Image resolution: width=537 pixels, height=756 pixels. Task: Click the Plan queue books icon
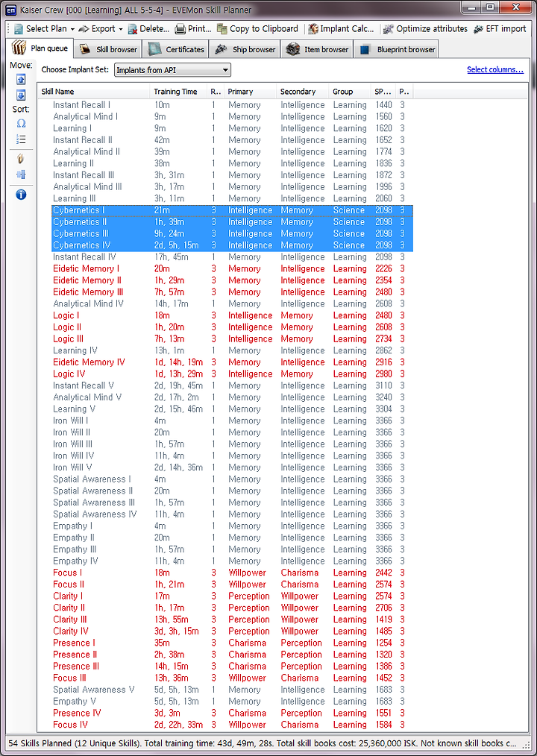tap(19, 48)
